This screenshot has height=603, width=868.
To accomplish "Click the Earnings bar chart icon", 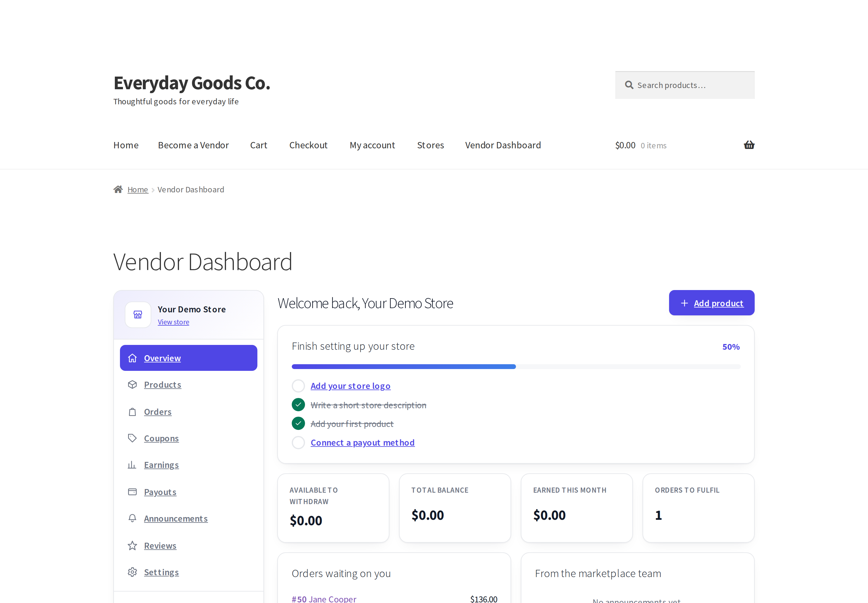I will 132,465.
